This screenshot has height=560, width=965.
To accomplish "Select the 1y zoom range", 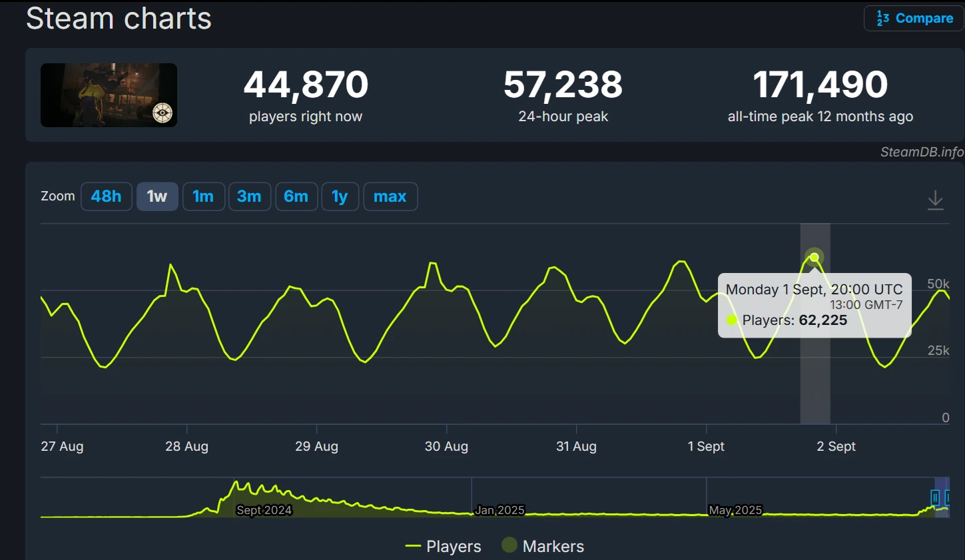I will pyautogui.click(x=340, y=196).
